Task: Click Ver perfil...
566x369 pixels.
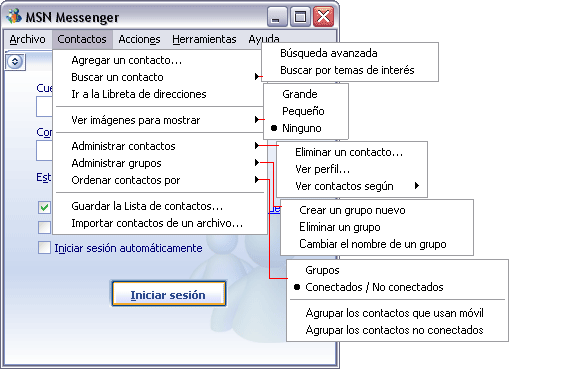Action: coord(352,169)
